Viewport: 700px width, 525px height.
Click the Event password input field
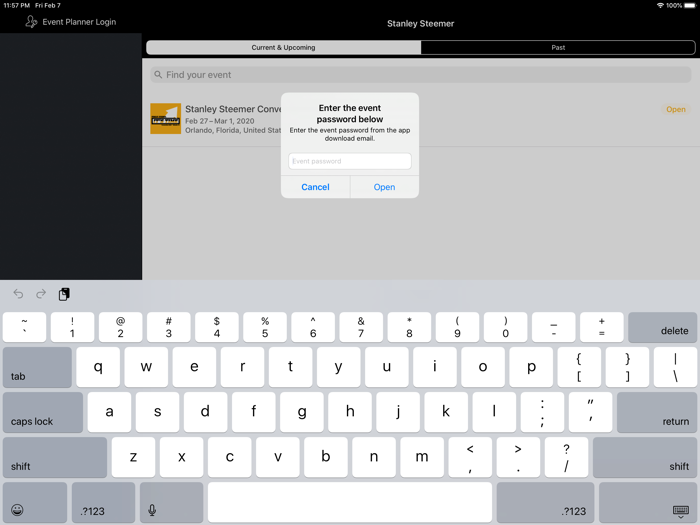click(350, 161)
